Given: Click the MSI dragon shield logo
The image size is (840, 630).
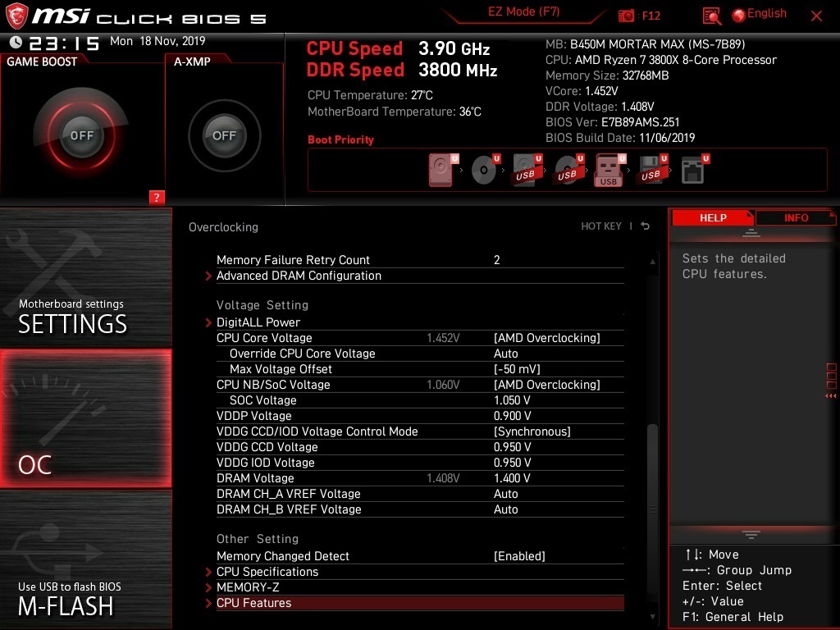Looking at the screenshot, I should coord(16,16).
